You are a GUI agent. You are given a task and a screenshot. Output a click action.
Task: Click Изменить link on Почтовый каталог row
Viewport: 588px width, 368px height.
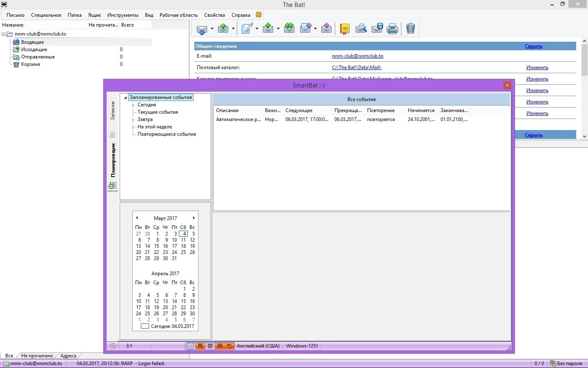(x=537, y=67)
